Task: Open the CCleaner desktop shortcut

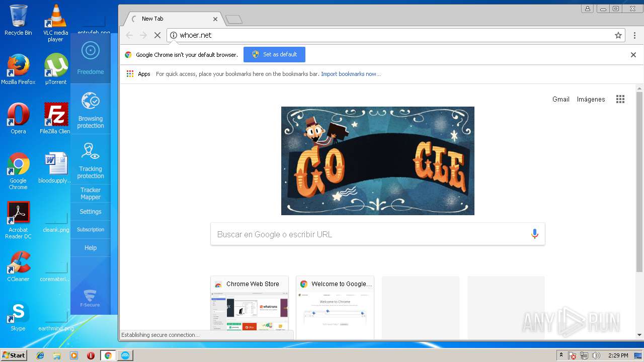Action: (x=18, y=266)
